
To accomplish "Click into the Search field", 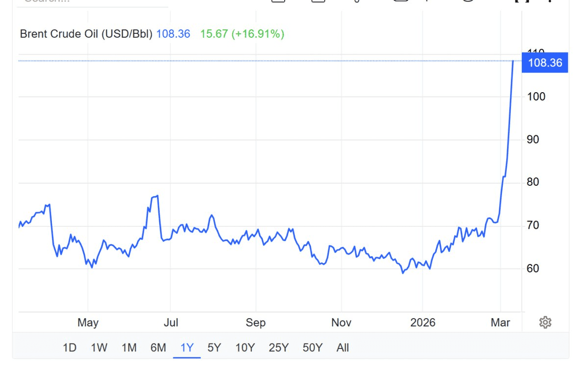I will pyautogui.click(x=88, y=2).
